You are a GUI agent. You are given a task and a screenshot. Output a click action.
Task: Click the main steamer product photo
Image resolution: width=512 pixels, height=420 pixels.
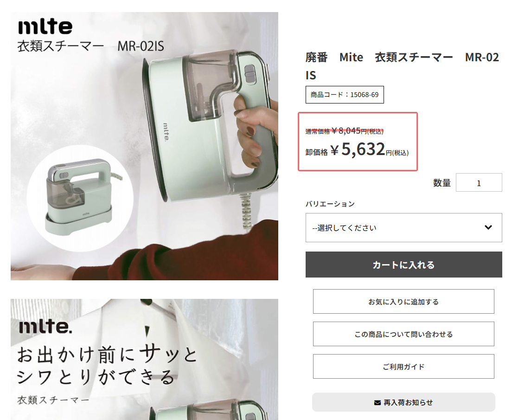point(144,146)
